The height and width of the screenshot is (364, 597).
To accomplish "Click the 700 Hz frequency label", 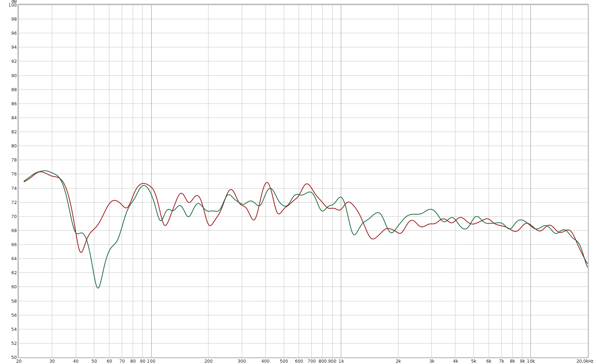I will pyautogui.click(x=312, y=361).
